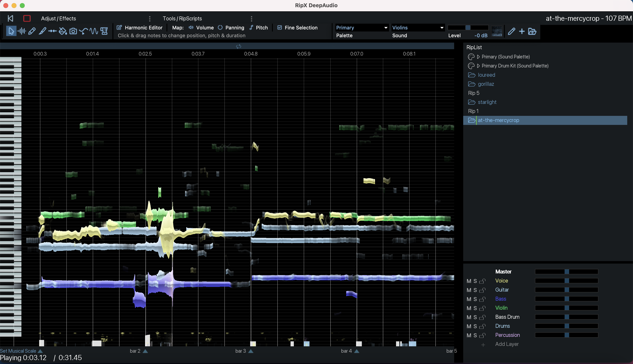Toggle the Fine Selection checkbox
Viewport: 633px width, 364px height.
pyautogui.click(x=280, y=28)
